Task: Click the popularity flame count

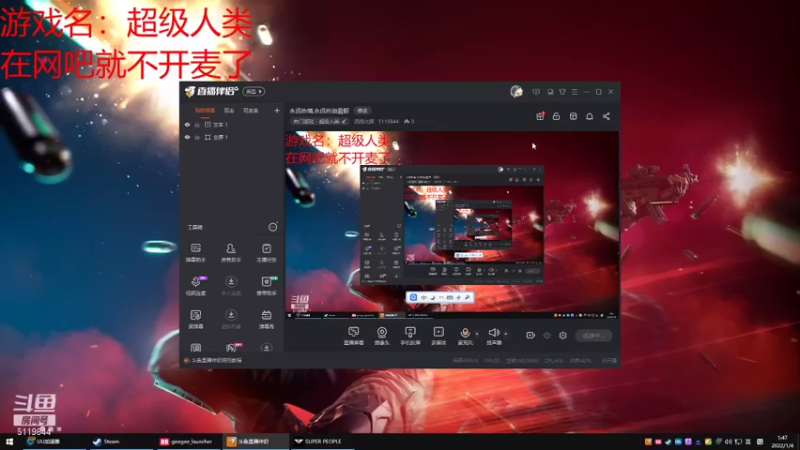Action: [409, 121]
